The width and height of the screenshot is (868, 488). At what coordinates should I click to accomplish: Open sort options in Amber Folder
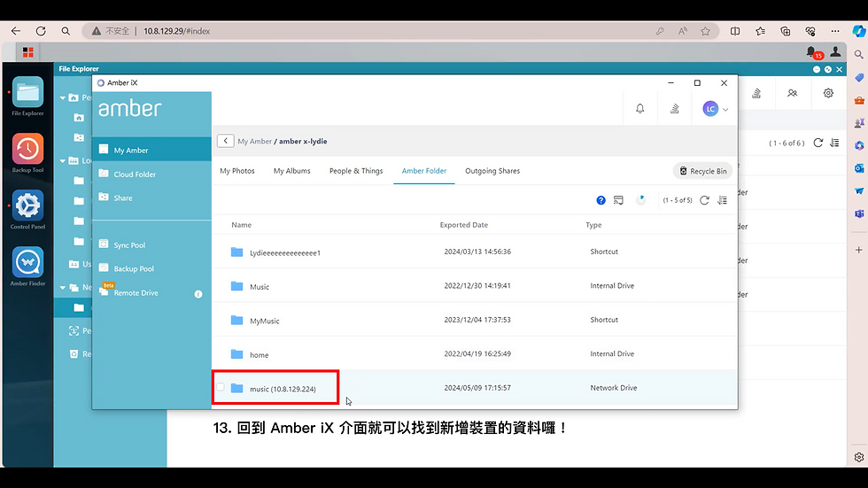point(723,200)
